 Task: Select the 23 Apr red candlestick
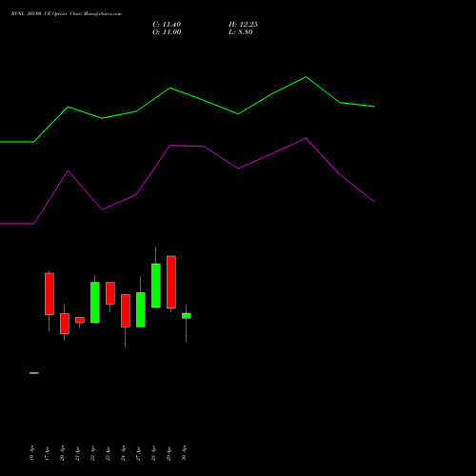click(x=110, y=293)
